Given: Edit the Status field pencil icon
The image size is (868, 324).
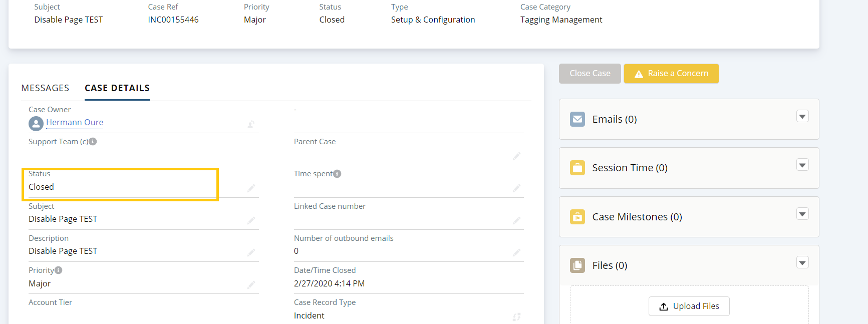Looking at the screenshot, I should coord(251,188).
